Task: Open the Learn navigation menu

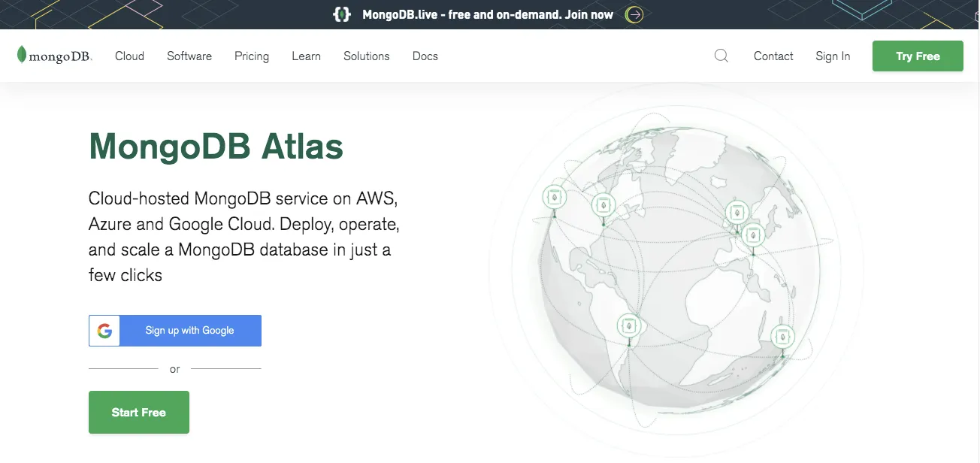Action: pos(307,56)
